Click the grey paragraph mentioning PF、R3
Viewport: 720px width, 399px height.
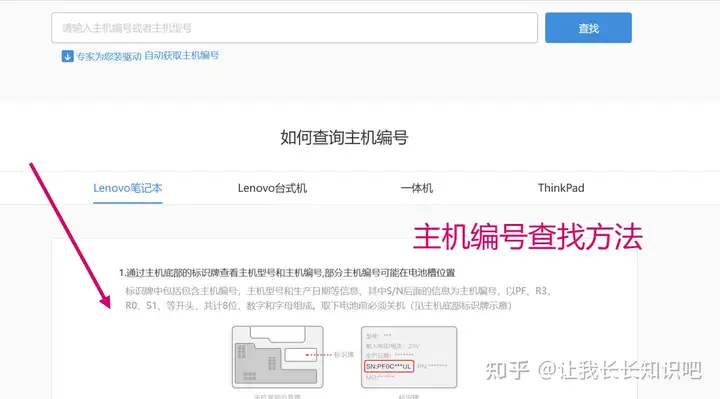tap(338, 298)
